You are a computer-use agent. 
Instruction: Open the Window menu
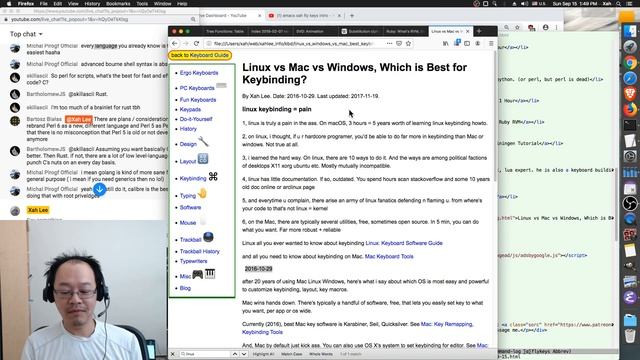[162, 4]
